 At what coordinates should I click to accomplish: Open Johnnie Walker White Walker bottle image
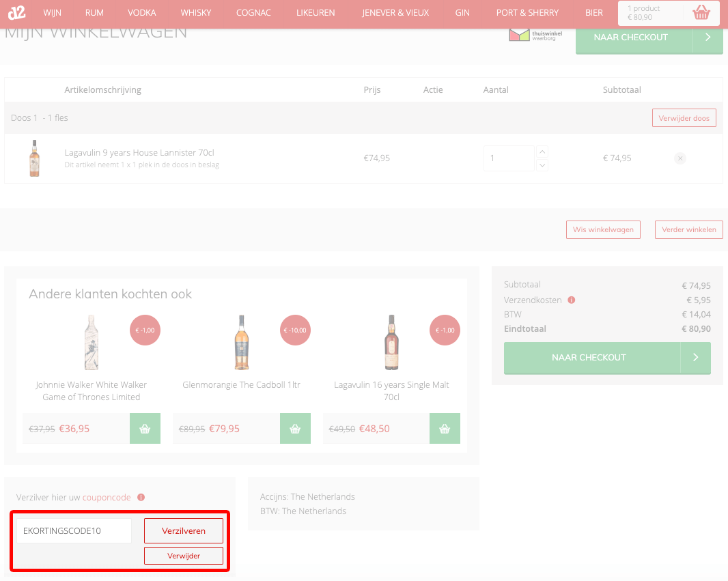click(x=92, y=343)
